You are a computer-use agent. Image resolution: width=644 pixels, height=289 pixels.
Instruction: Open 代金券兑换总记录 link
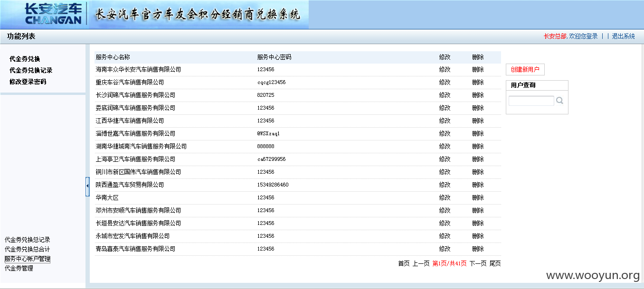pos(27,240)
